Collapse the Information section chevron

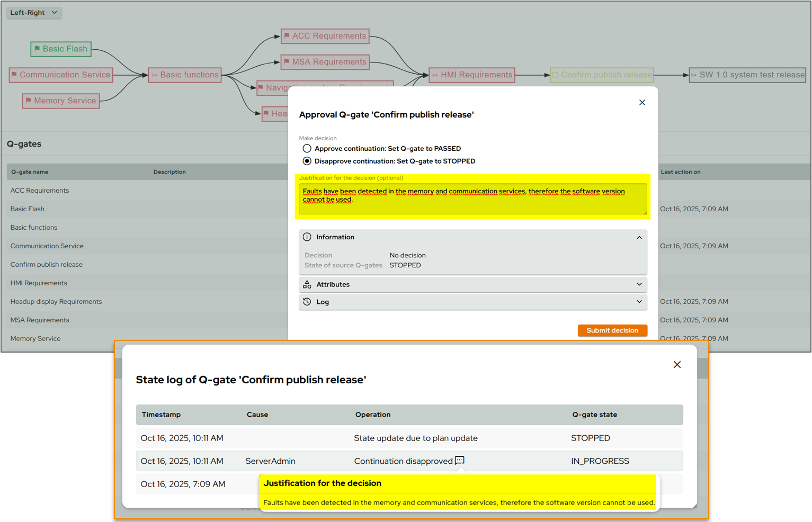coord(639,237)
